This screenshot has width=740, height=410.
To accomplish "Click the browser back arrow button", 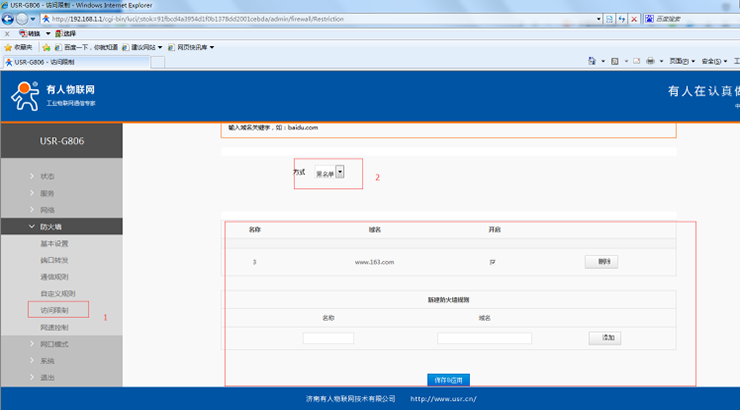I will point(9,19).
